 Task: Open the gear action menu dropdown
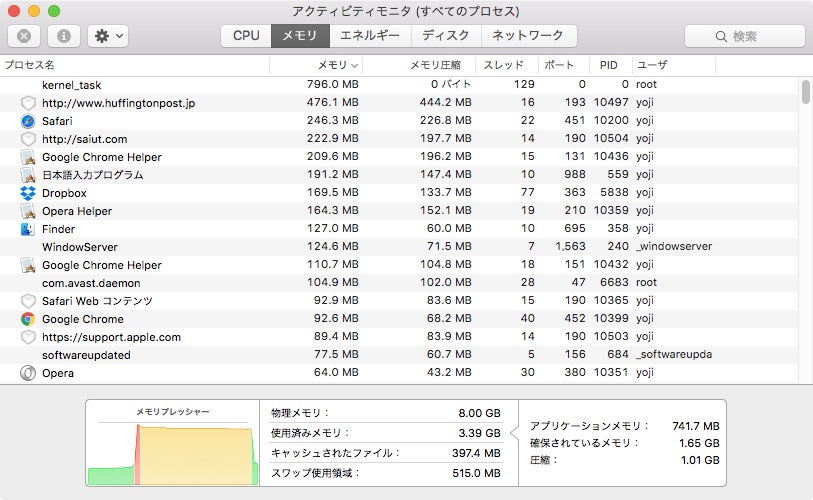point(108,36)
